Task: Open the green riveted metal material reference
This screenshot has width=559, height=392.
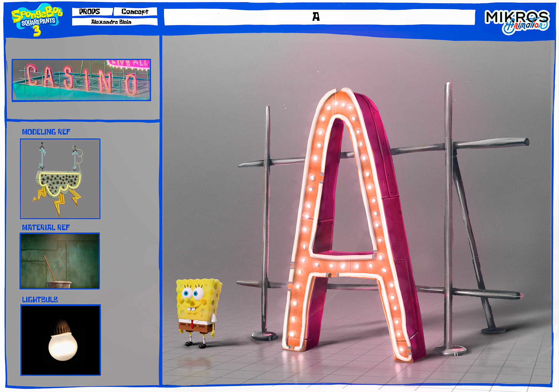Action: click(60, 261)
